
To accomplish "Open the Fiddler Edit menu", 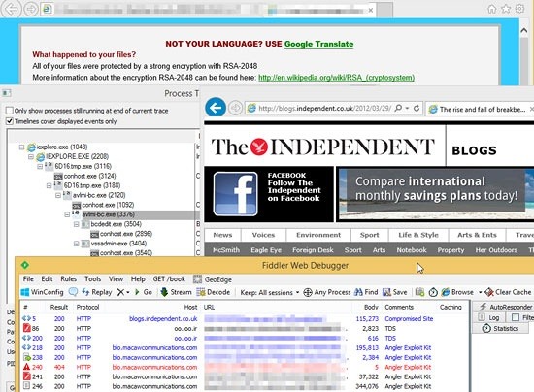I will tap(47, 279).
